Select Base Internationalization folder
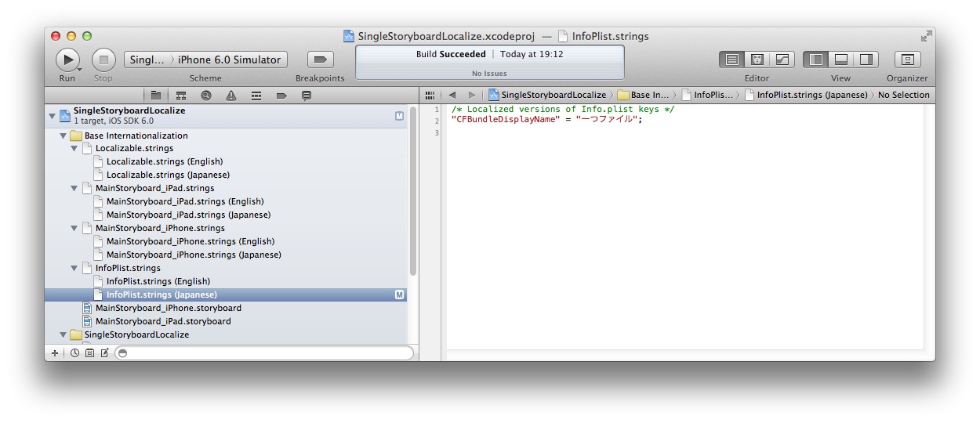Screen dimensions: 980x423 [x=226, y=136]
